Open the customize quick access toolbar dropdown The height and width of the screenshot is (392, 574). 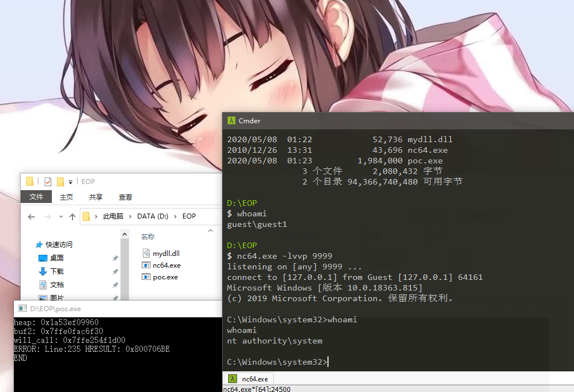71,182
